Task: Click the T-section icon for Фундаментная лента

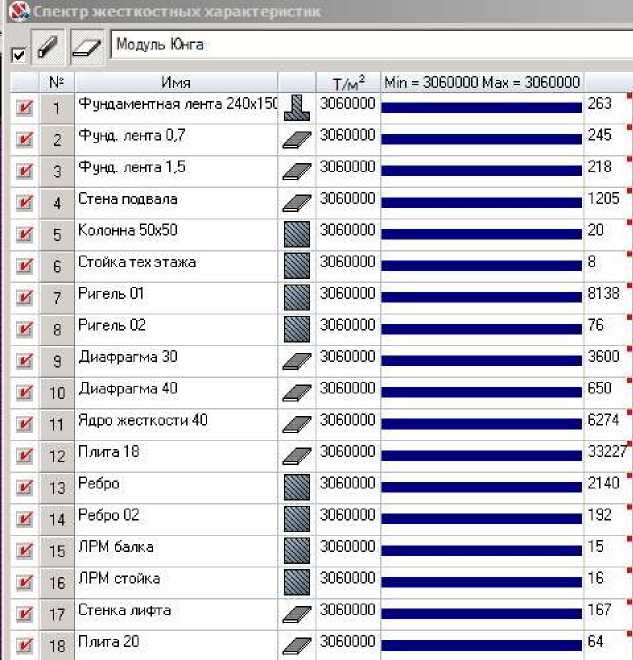Action: [x=297, y=108]
